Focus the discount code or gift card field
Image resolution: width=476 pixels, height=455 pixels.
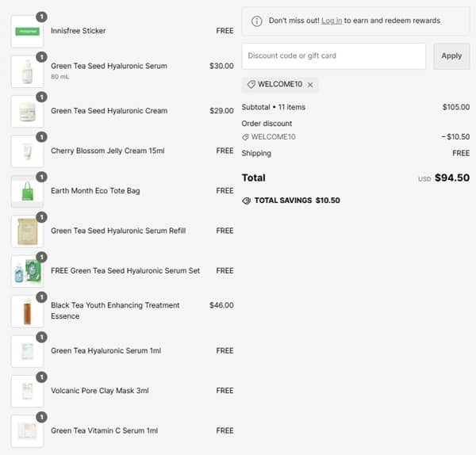pos(333,56)
